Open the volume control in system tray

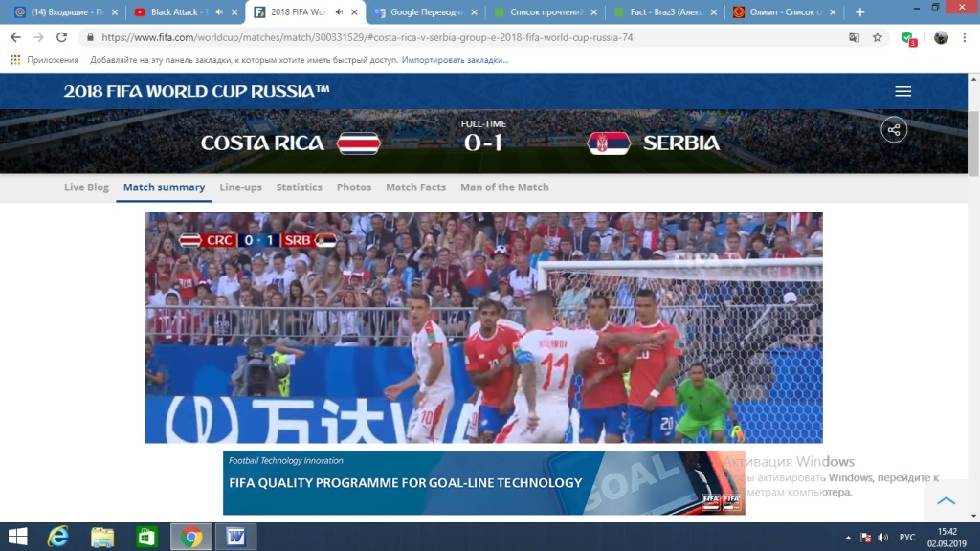[883, 538]
